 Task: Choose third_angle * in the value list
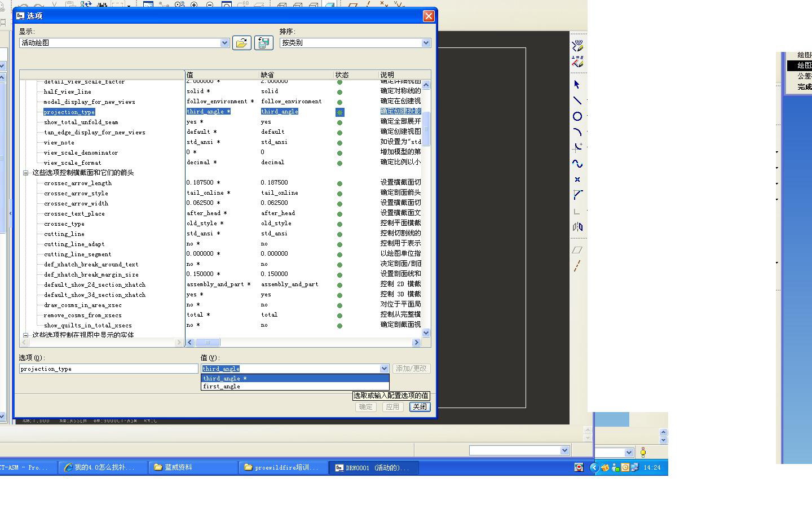(x=295, y=378)
